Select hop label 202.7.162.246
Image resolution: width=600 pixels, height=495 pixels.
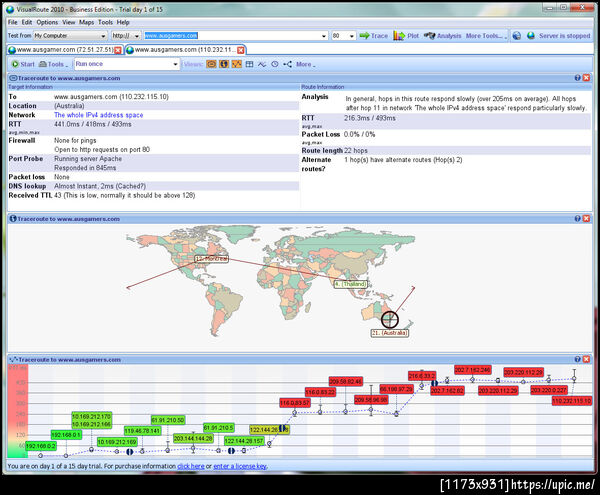(473, 370)
